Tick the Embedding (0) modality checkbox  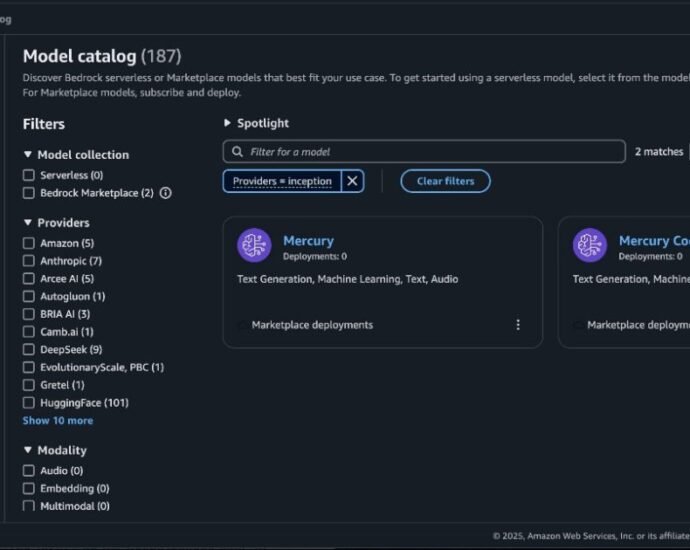pos(29,488)
